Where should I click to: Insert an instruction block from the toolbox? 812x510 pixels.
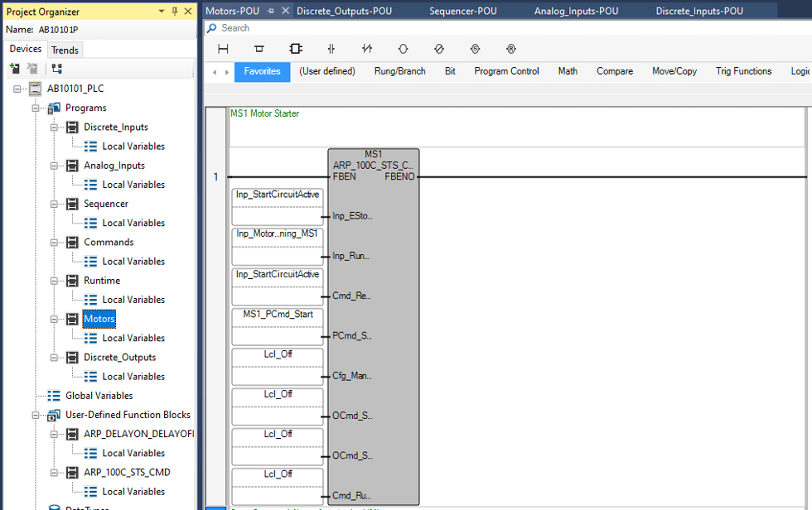(x=295, y=49)
